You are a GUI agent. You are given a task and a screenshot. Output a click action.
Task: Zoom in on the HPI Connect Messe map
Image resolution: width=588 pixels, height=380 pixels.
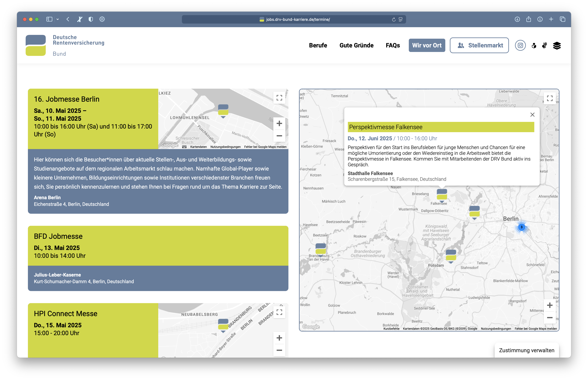[279, 338]
